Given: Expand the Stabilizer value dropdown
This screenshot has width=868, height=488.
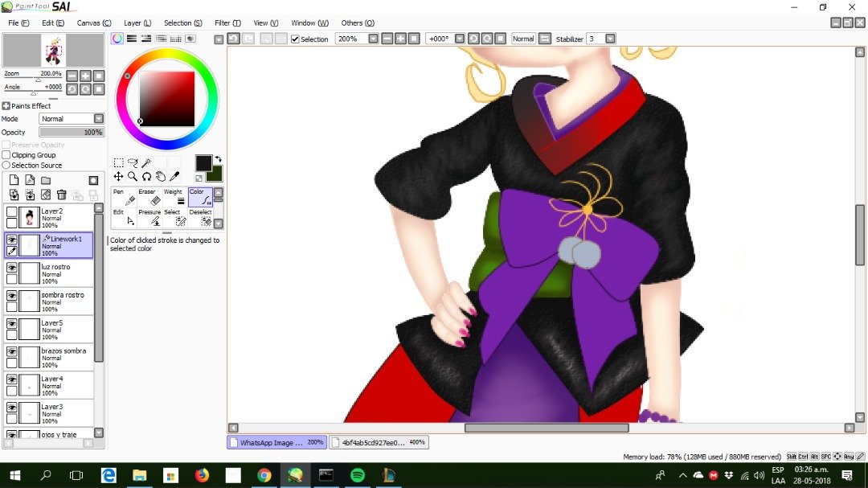Looking at the screenshot, I should pyautogui.click(x=610, y=39).
